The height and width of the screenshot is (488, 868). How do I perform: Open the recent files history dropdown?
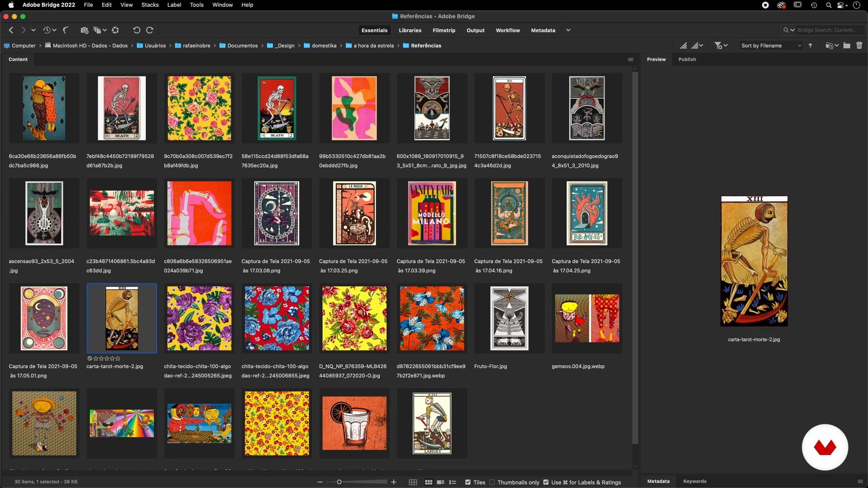[x=49, y=30]
